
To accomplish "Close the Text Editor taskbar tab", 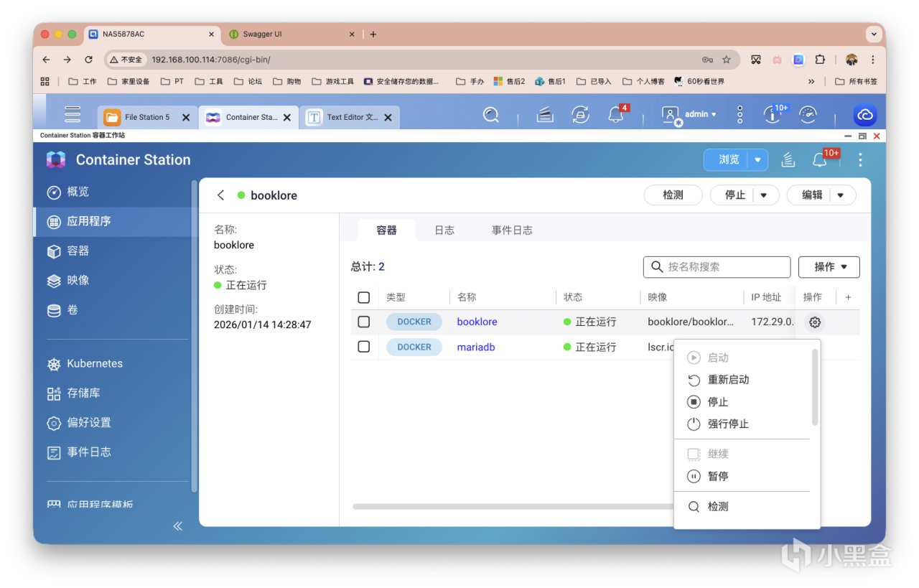I will tap(388, 117).
